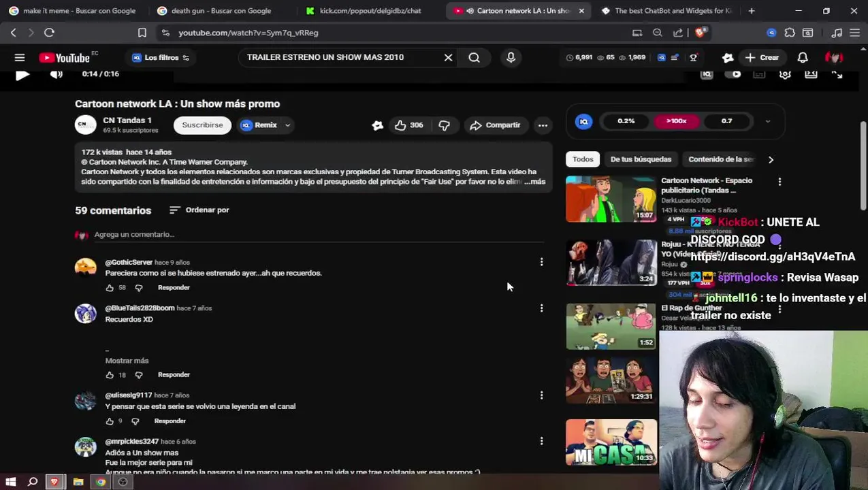Screen dimensions: 868x490
Task: Open the CN Tandas 1 channel avatar
Action: pyautogui.click(x=85, y=125)
